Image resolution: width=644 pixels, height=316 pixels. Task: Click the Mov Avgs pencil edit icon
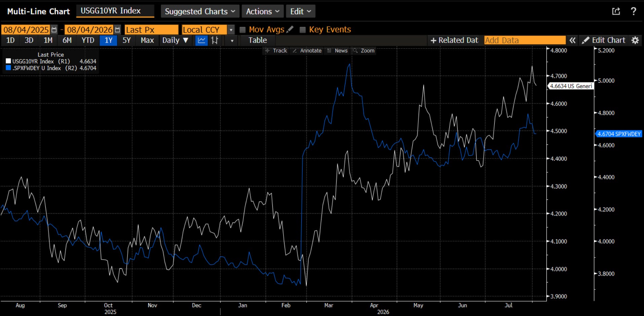click(290, 30)
